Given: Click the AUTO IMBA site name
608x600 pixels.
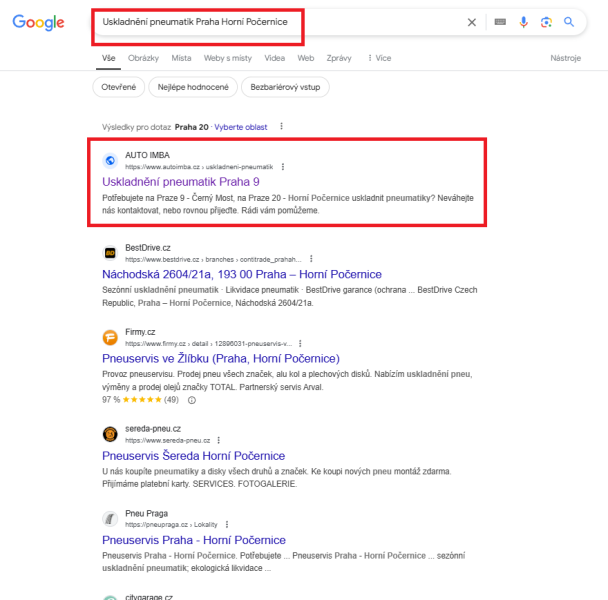Looking at the screenshot, I should (147, 155).
